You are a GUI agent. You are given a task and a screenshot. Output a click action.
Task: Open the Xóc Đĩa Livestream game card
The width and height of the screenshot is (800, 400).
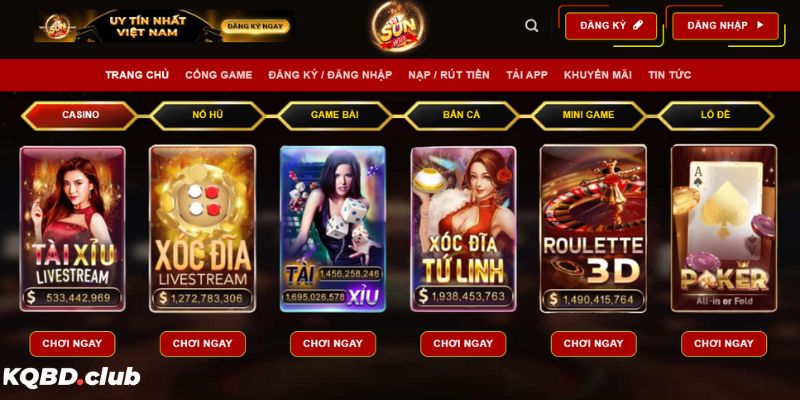203,229
